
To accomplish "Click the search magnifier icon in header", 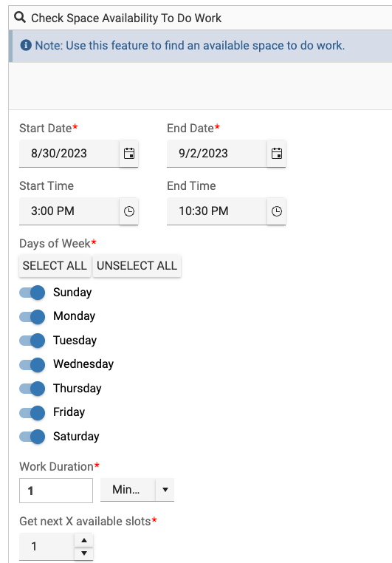I will [20, 17].
